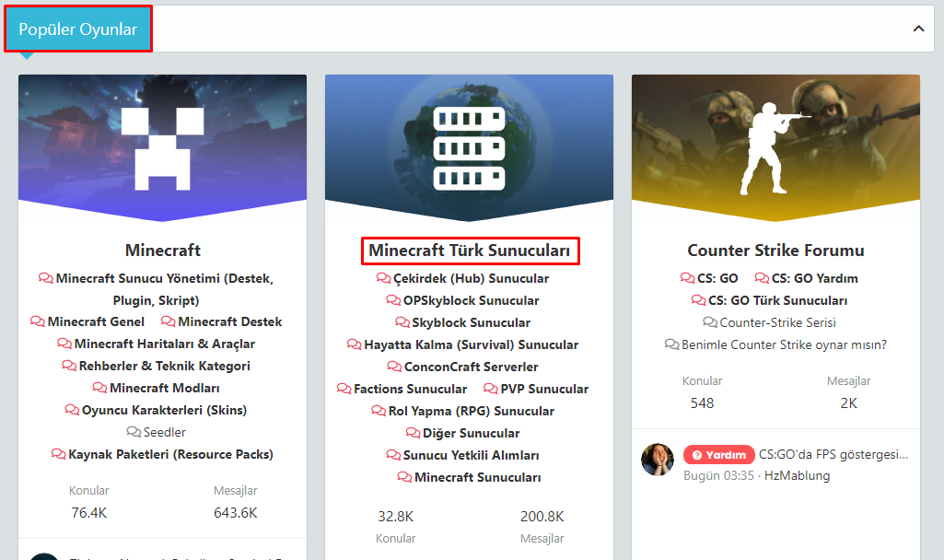Open the CS: GO subforum
Screen dimensions: 944x560
pyautogui.click(x=717, y=279)
